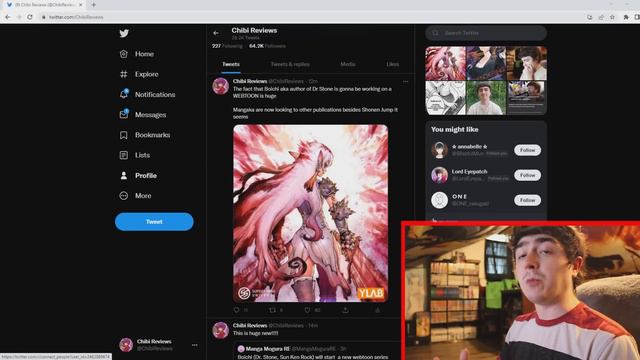Click the Search Twitter field
Screen dimensions: 640x360
tap(486, 33)
